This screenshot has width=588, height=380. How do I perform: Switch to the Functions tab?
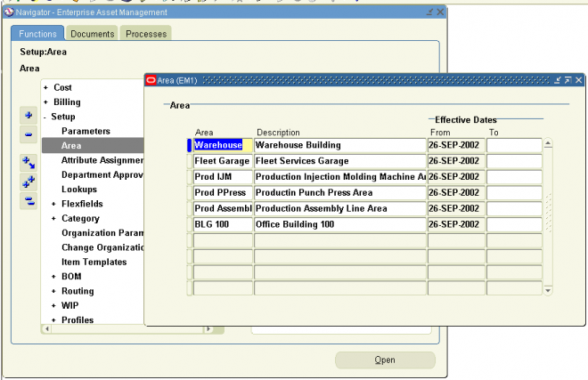pos(37,34)
